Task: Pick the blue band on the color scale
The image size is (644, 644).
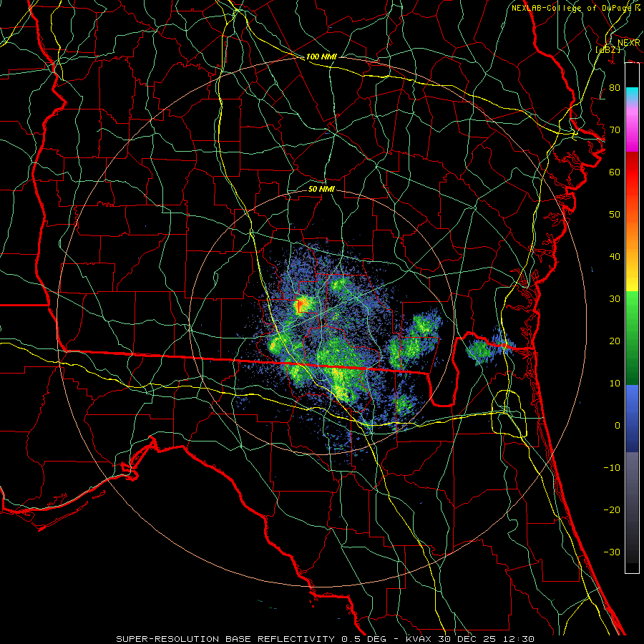Action: point(632,418)
